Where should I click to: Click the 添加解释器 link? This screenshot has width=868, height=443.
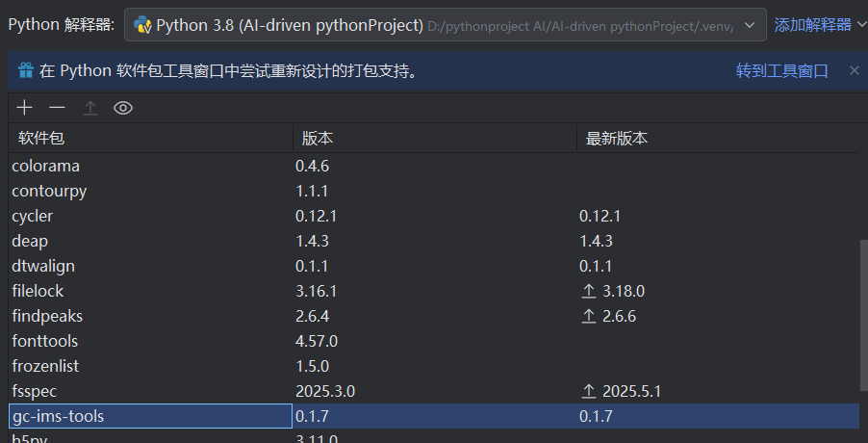[812, 24]
